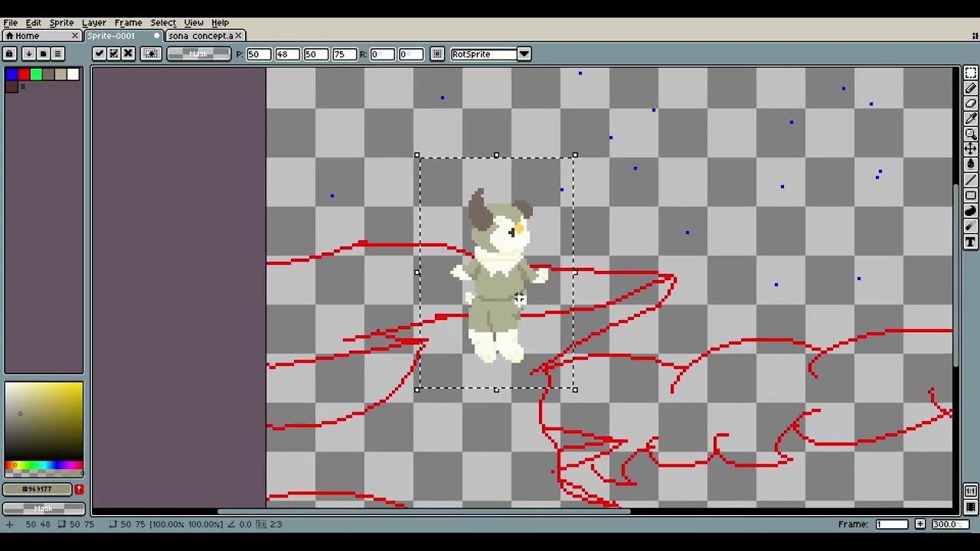Viewport: 980px width, 551px height.
Task: Open the Edit menu
Action: click(x=34, y=23)
